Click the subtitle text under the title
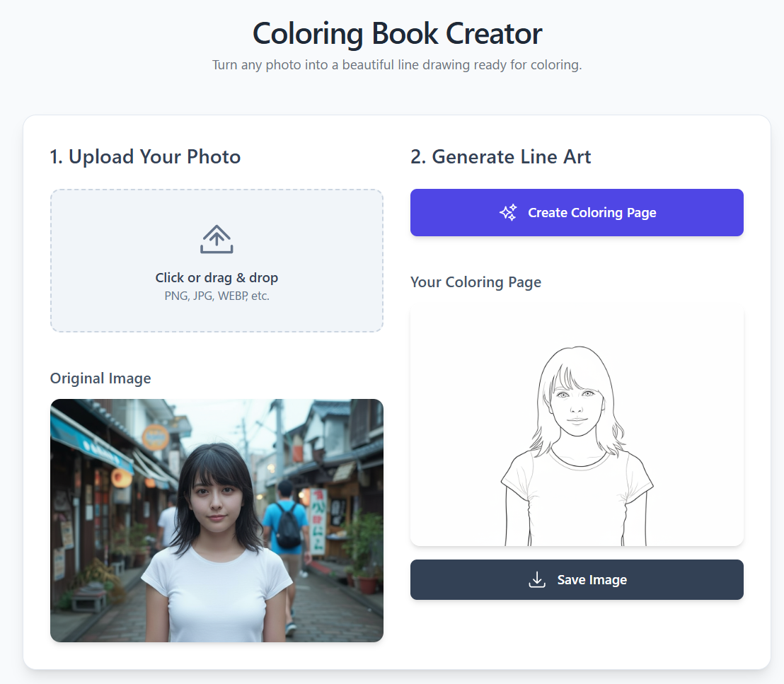This screenshot has height=684, width=784. (397, 65)
